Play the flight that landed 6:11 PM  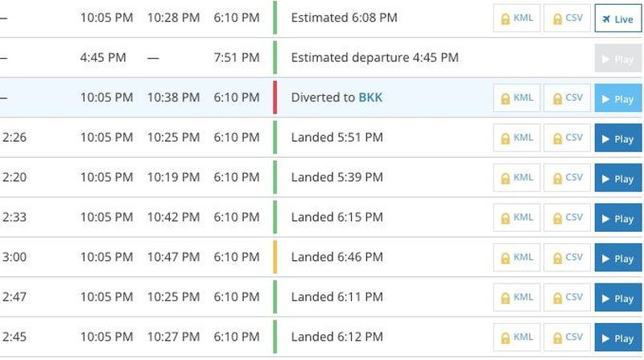(x=618, y=297)
